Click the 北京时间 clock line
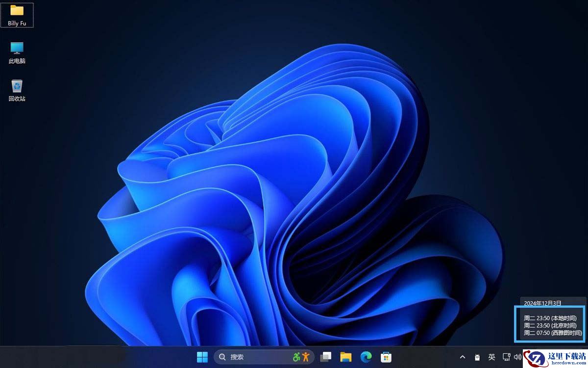This screenshot has width=588, height=368. point(550,325)
